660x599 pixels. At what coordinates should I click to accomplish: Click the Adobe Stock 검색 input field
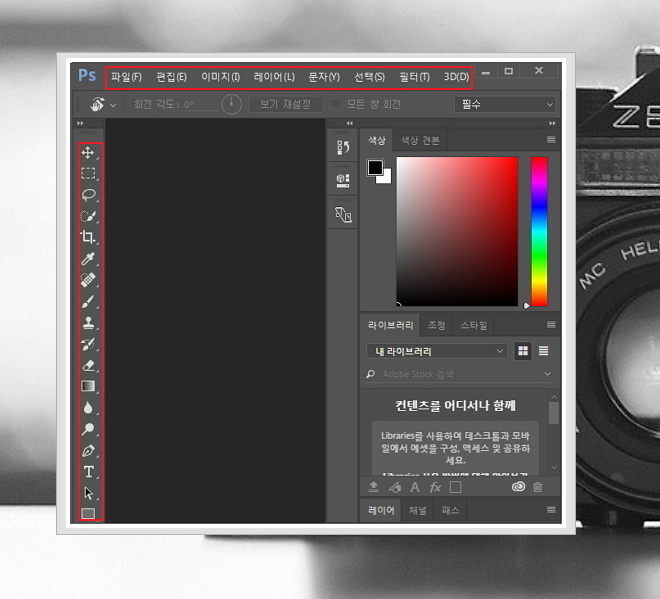click(459, 374)
